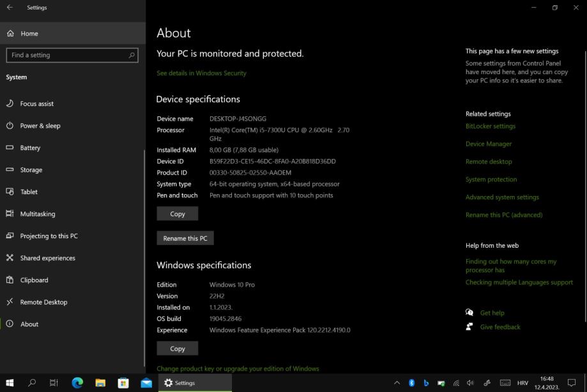Viewport: 587px width, 392px height.
Task: Open Microsoft Edge from the taskbar
Action: tap(77, 383)
